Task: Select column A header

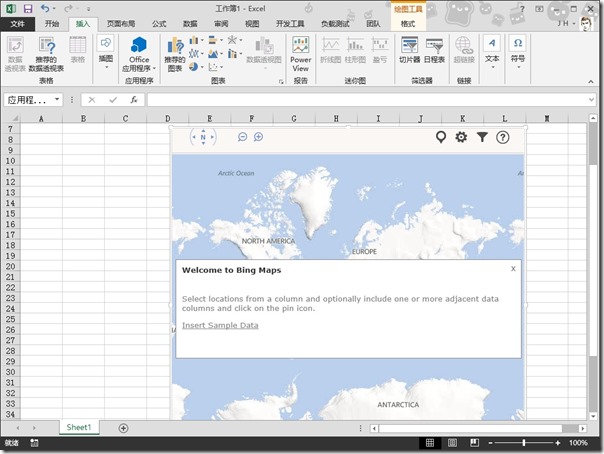Action: (41, 119)
